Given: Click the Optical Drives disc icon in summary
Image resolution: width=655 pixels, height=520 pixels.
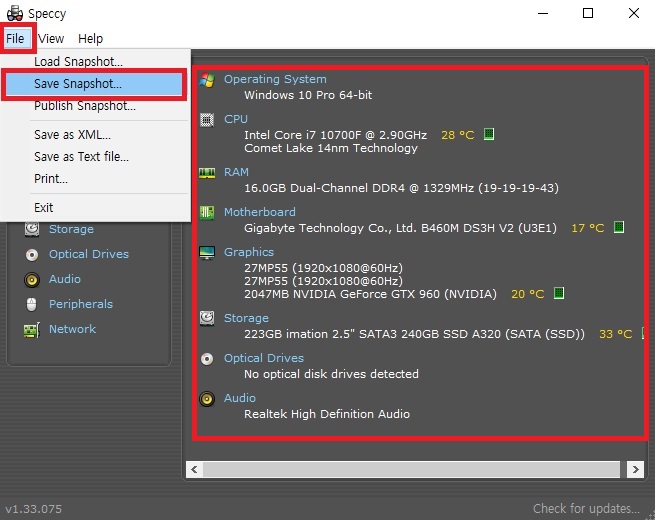Looking at the screenshot, I should tap(207, 359).
